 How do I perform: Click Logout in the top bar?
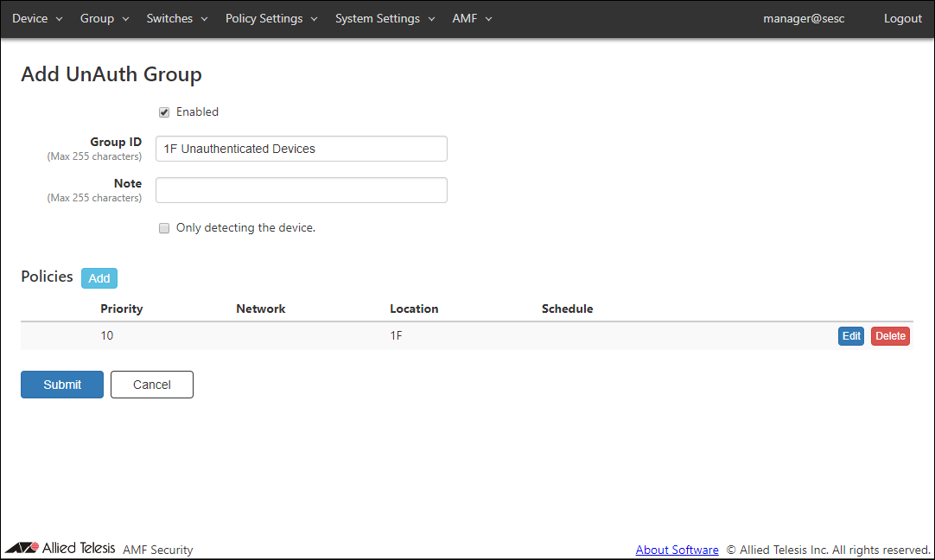tap(902, 19)
